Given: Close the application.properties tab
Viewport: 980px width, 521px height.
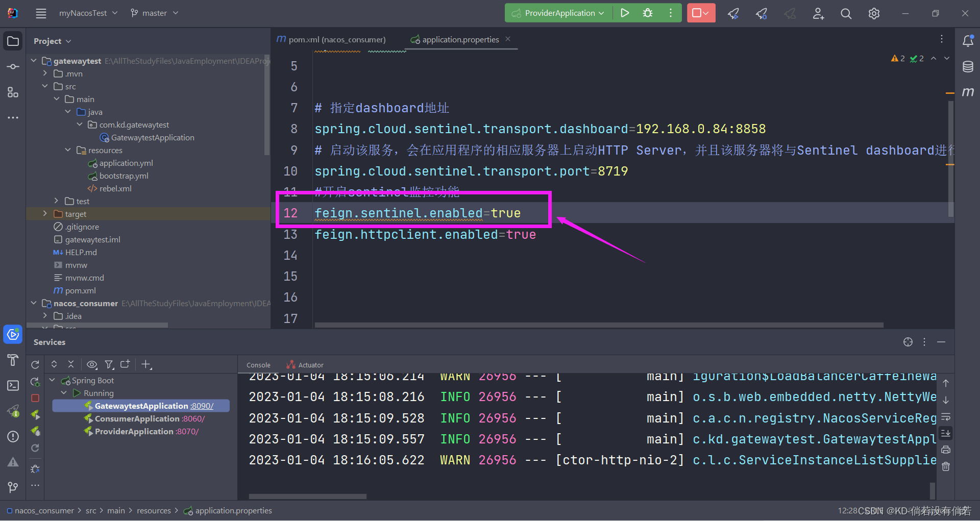Looking at the screenshot, I should click(508, 39).
